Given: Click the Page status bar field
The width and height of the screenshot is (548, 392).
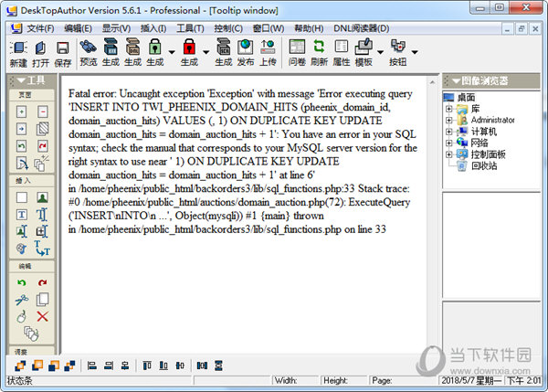Looking at the screenshot, I should [x=403, y=380].
